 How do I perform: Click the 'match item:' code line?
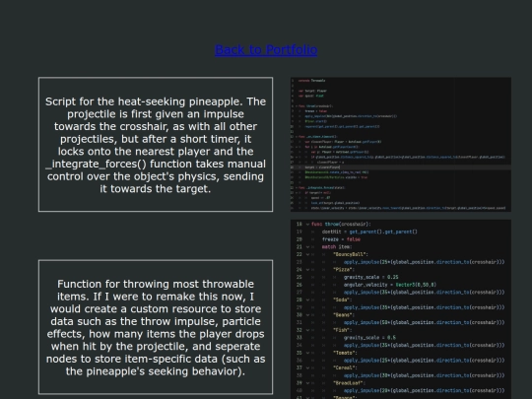pyautogui.click(x=337, y=246)
